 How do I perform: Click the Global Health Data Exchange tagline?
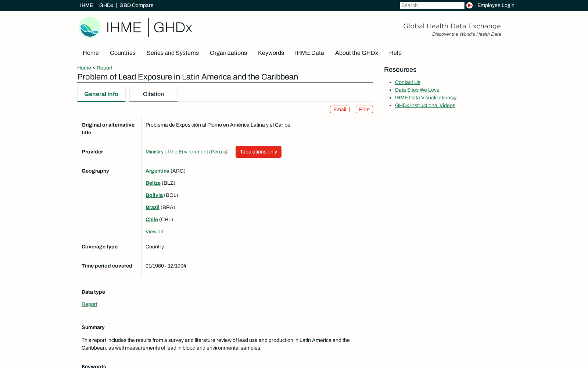(452, 26)
